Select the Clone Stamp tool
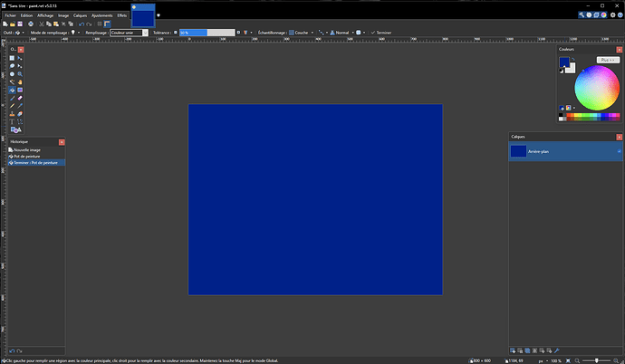The height and width of the screenshot is (364, 625). click(x=12, y=114)
